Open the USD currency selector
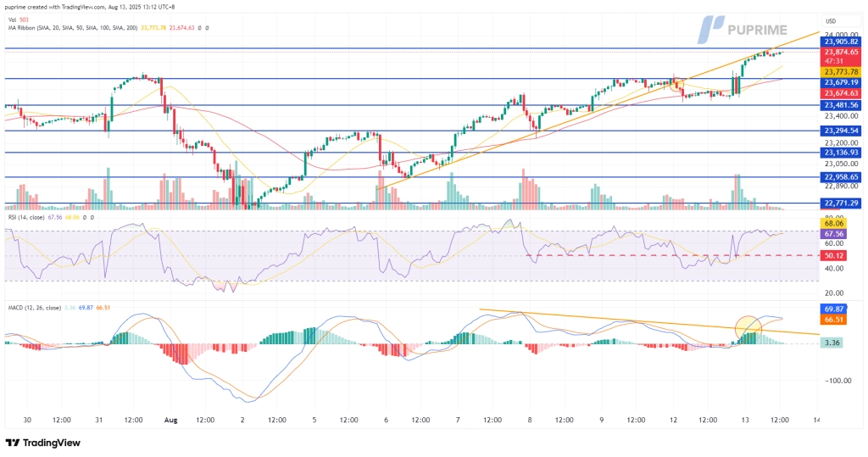This screenshot has height=457, width=868. coord(832,20)
